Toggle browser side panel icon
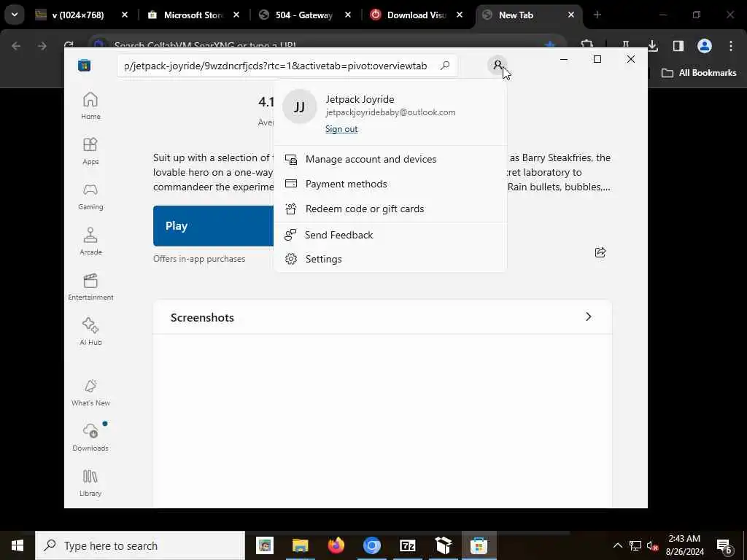 pyautogui.click(x=678, y=46)
